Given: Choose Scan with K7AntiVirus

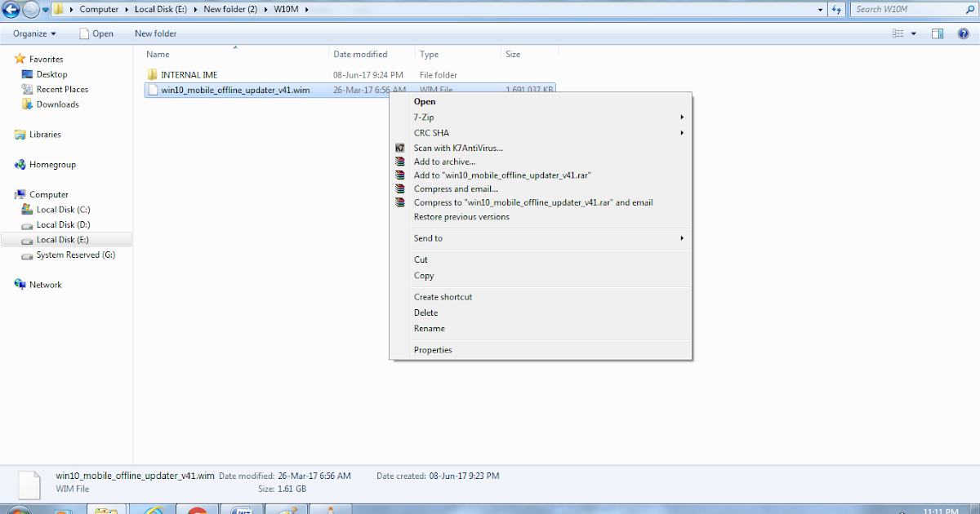Looking at the screenshot, I should [x=540, y=148].
